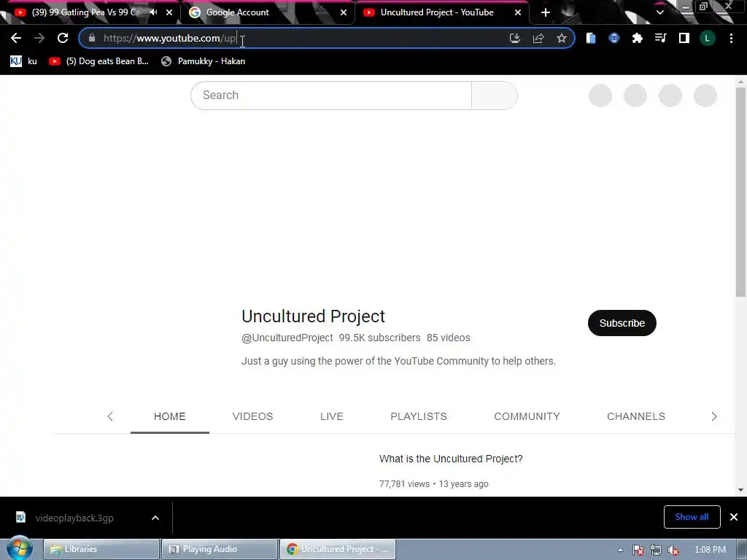Subscribe to Uncultured Project
The width and height of the screenshot is (747, 560).
coord(622,323)
